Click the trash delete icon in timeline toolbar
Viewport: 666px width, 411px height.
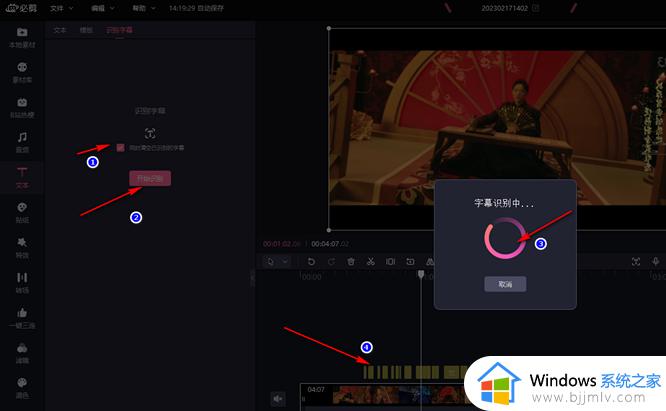pos(351,262)
